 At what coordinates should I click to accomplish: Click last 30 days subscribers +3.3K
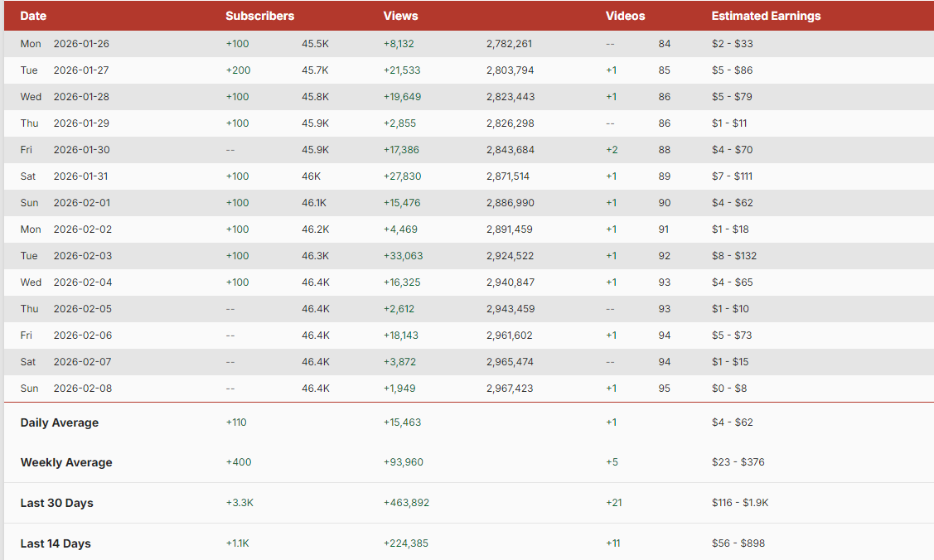(x=240, y=502)
